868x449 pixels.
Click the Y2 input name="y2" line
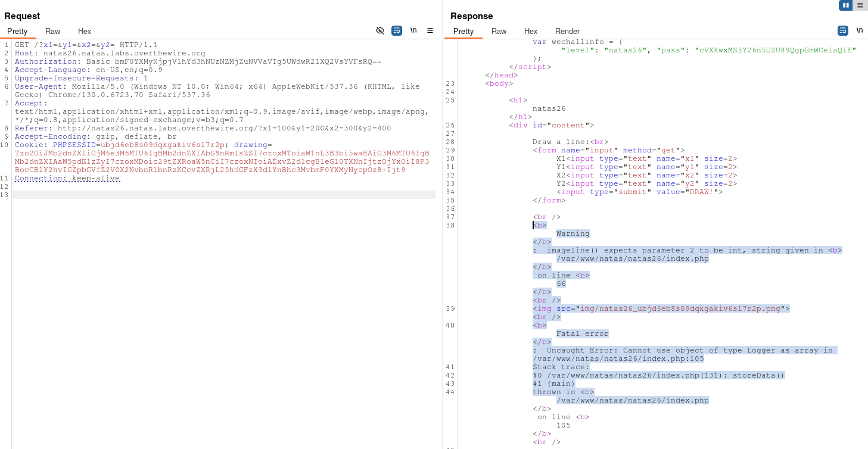[x=647, y=183]
